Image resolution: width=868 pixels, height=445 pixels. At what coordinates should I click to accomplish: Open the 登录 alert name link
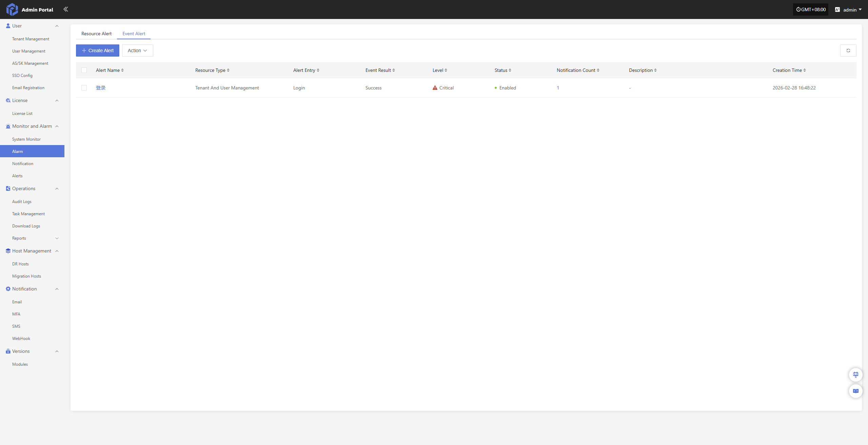(101, 88)
